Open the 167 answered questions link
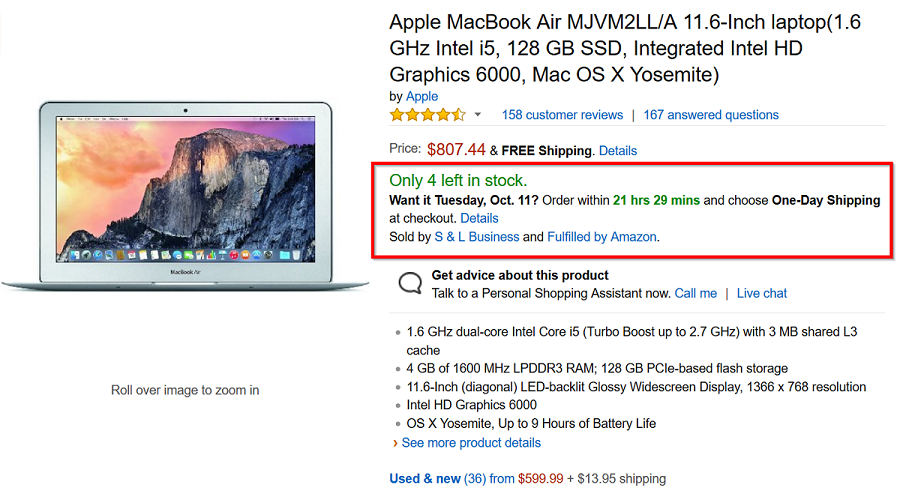Image resolution: width=900 pixels, height=494 pixels. (x=711, y=115)
